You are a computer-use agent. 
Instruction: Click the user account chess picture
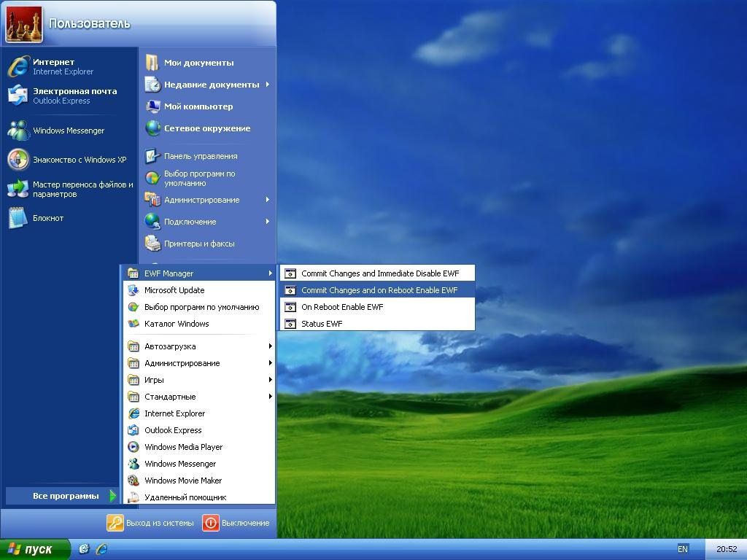click(24, 24)
